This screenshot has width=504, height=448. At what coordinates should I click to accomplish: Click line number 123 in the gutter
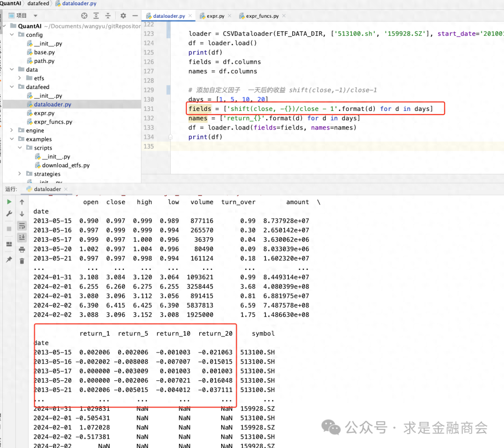pyautogui.click(x=148, y=34)
